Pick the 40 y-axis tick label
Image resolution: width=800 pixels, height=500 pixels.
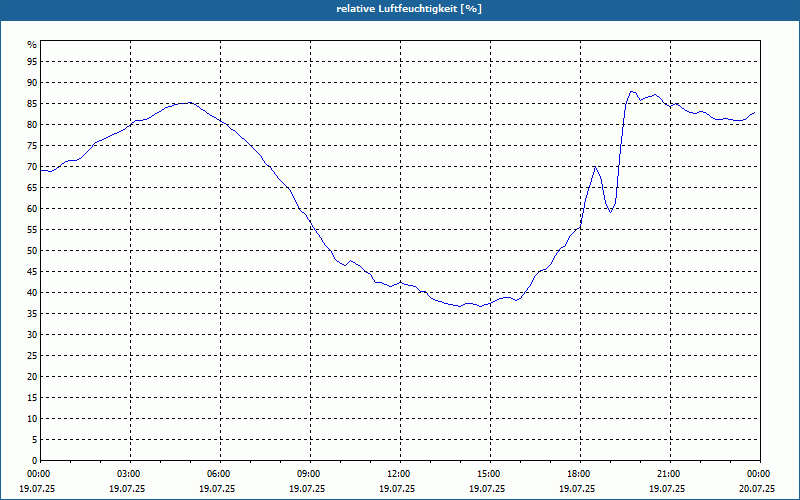pyautogui.click(x=32, y=292)
